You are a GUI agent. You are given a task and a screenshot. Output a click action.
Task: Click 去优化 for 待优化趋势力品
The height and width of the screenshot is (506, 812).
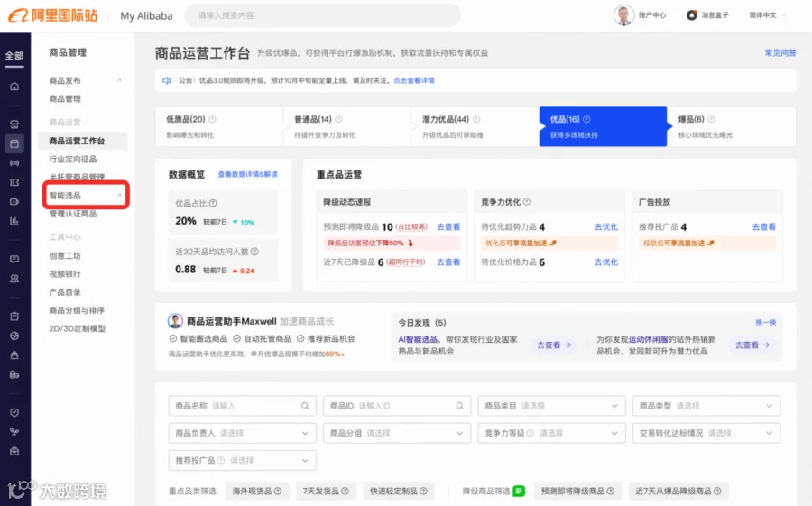pos(606,227)
